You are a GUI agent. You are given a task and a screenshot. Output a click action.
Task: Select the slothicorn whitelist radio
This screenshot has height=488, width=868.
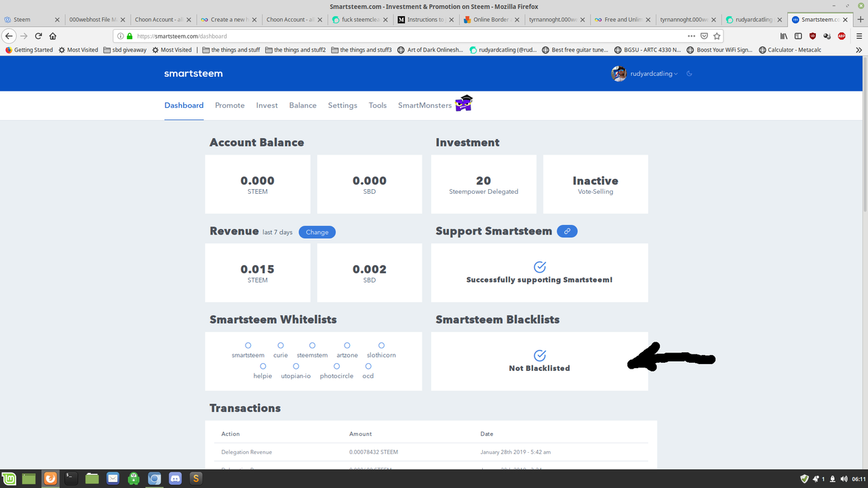click(x=381, y=346)
